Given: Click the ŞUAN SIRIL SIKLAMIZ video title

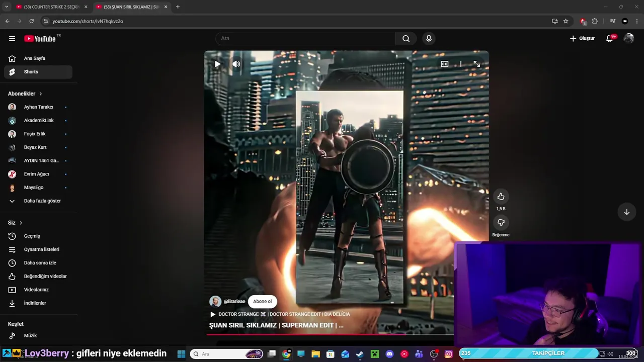Looking at the screenshot, I should coord(276,325).
